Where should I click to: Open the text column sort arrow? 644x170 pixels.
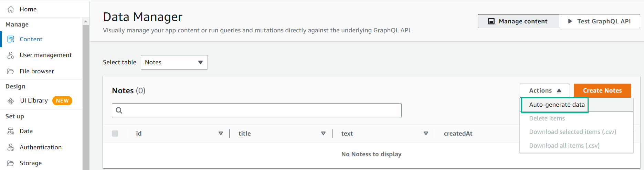[x=426, y=134]
